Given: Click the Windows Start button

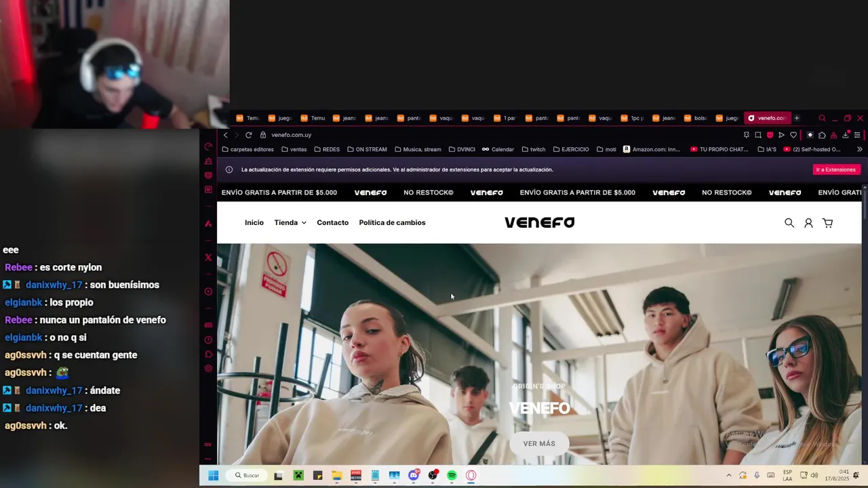Looking at the screenshot, I should (x=213, y=475).
